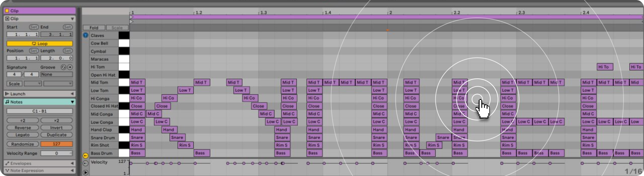The height and width of the screenshot is (176, 644).
Task: Expand the Launch panel
Action: point(72,94)
